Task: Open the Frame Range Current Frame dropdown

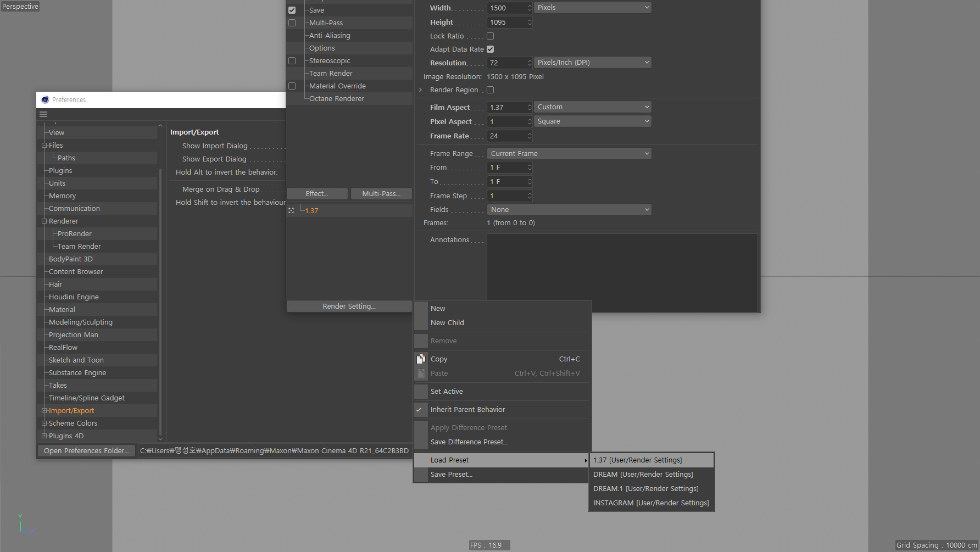Action: click(x=569, y=153)
